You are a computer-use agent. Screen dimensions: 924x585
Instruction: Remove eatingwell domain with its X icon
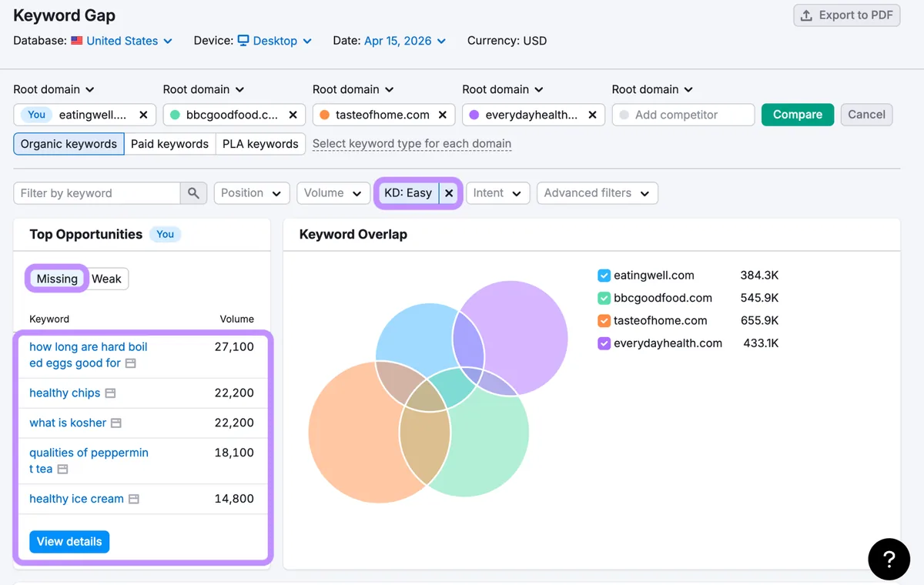pyautogui.click(x=143, y=115)
